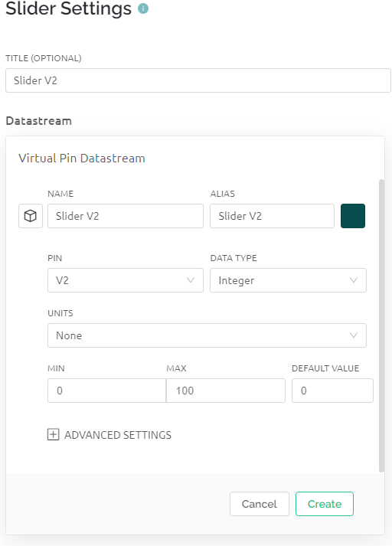The image size is (392, 546).
Task: Click the plus icon for Advanced Settings
Action: pyautogui.click(x=53, y=434)
